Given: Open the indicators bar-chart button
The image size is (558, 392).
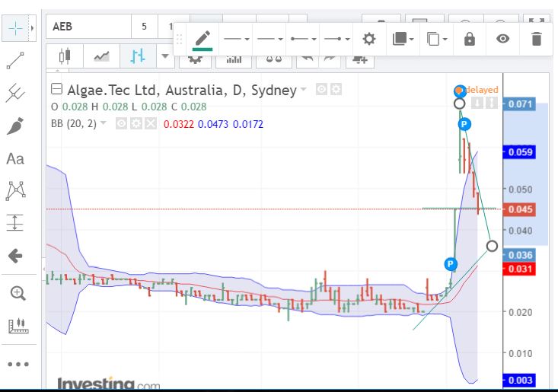Looking at the screenshot, I should pos(234,60).
